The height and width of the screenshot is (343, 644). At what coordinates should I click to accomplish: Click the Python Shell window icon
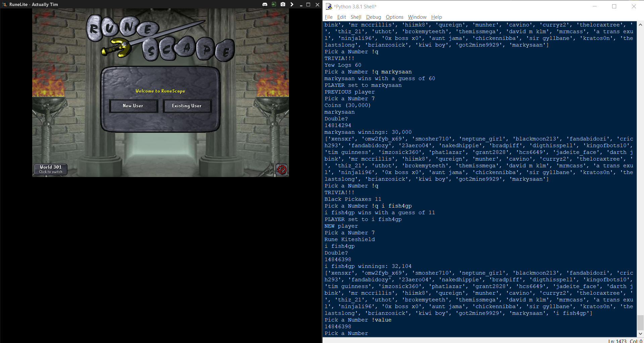pos(329,6)
